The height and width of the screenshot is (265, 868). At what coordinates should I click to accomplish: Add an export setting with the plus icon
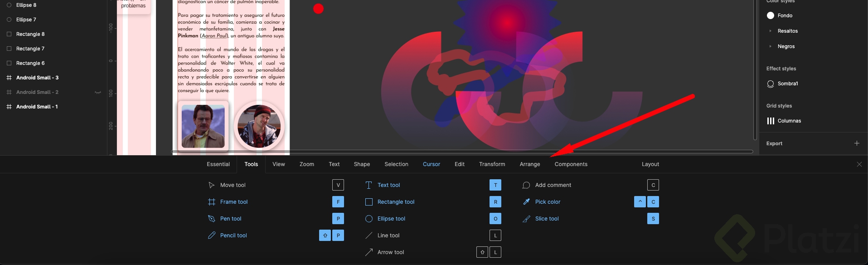coord(857,143)
